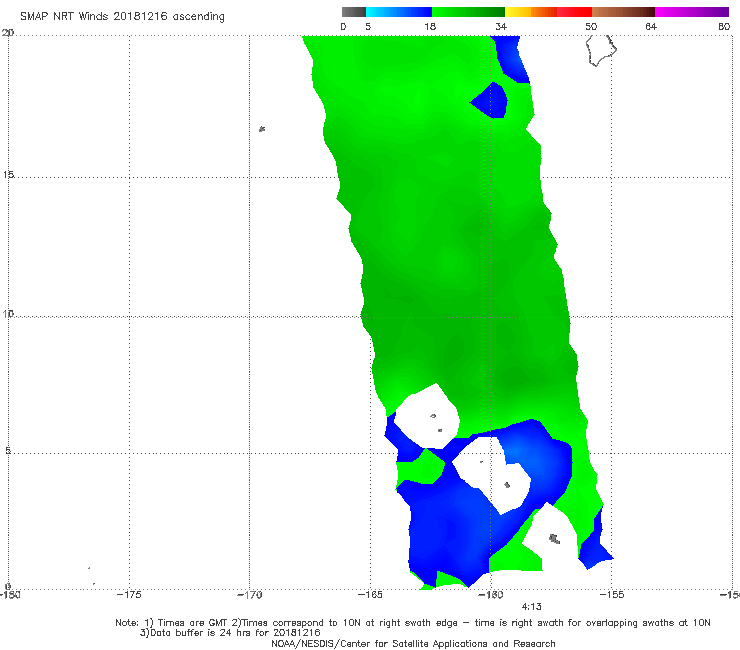Pick the magenta-purple segment of the colorbar
The image size is (740, 650).
[x=692, y=12]
